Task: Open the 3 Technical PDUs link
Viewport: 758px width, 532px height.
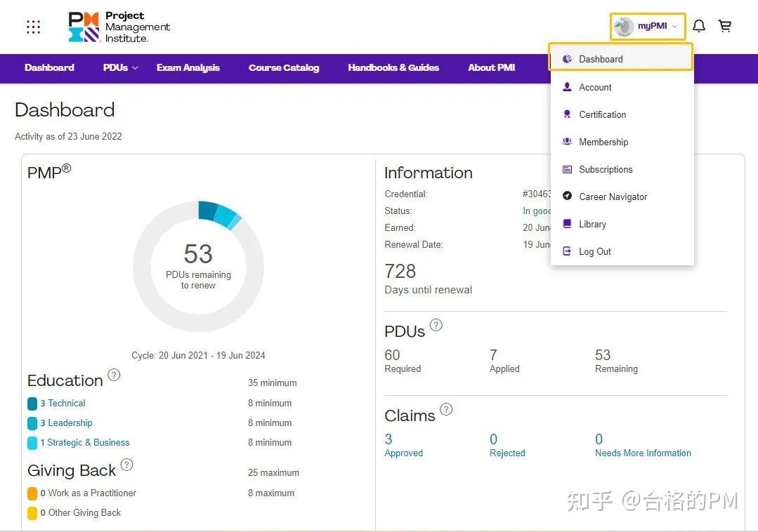Action: 63,403
